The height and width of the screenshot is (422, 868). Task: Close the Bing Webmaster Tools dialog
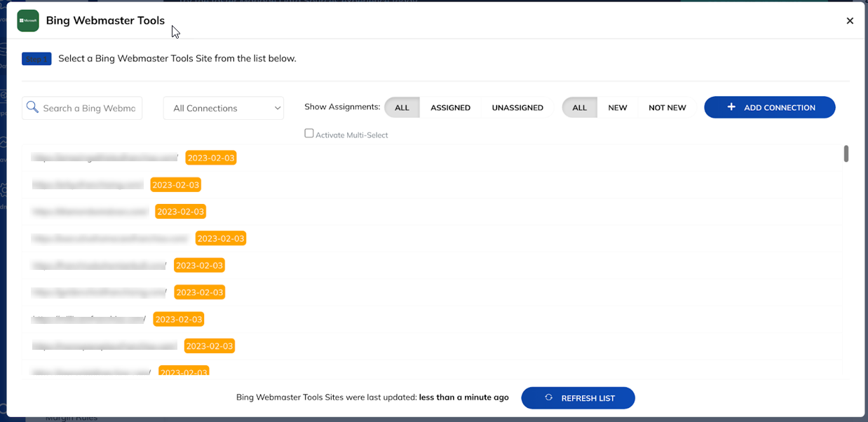pyautogui.click(x=850, y=21)
